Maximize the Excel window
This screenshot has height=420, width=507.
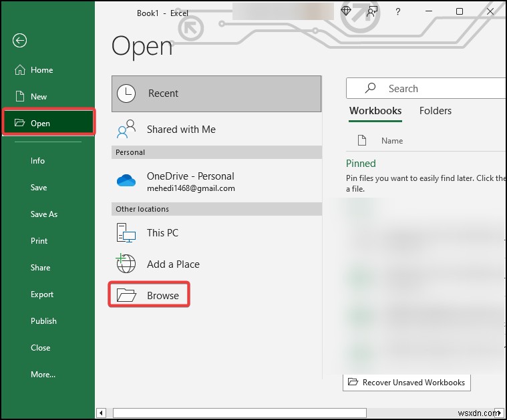[459, 11]
